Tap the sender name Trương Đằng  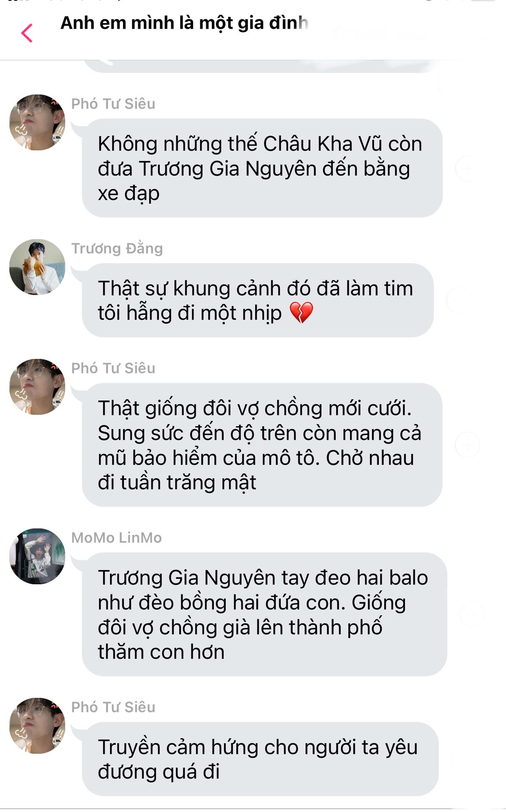117,248
